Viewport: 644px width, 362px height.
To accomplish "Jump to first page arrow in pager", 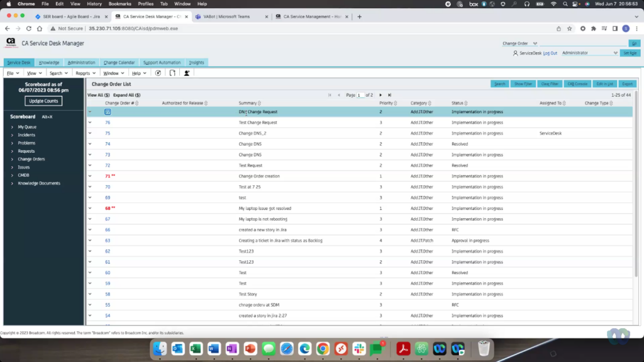I will pos(330,95).
